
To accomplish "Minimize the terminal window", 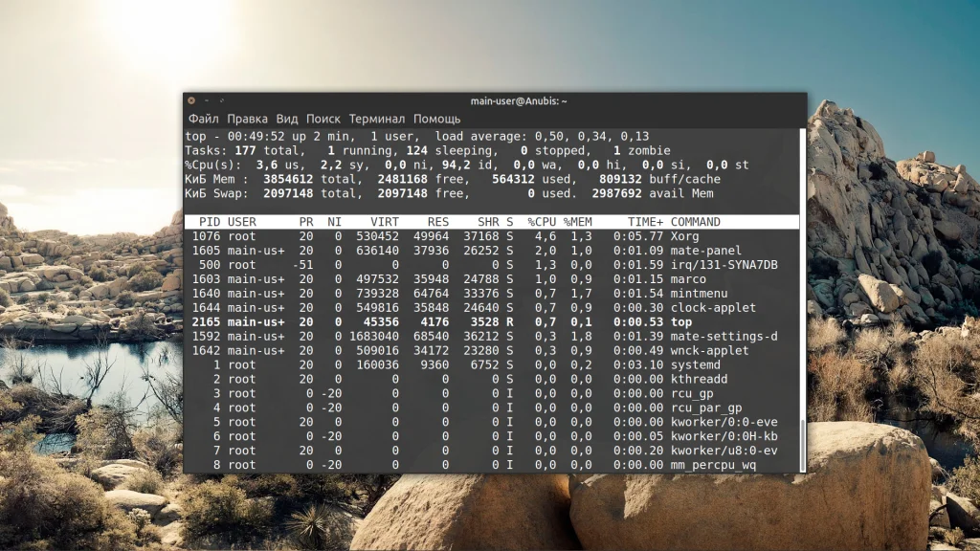I will pos(207,100).
